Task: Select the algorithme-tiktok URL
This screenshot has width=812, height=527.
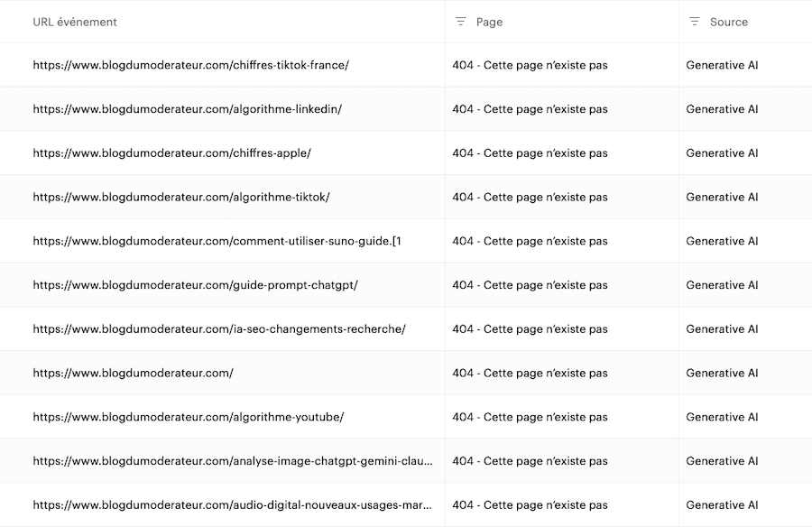Action: [181, 197]
